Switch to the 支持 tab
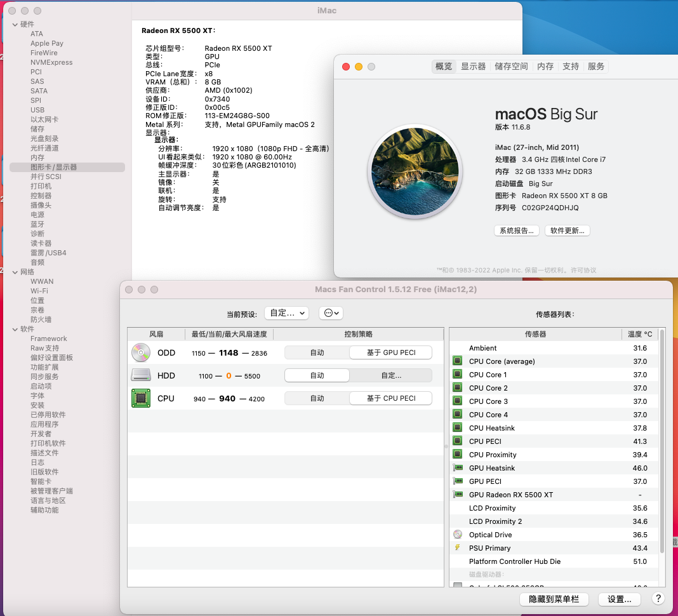 point(570,66)
